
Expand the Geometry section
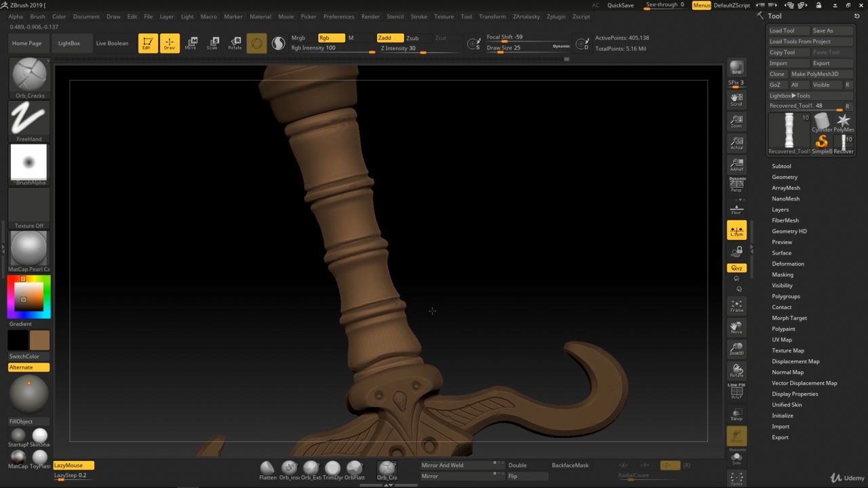pyautogui.click(x=785, y=177)
